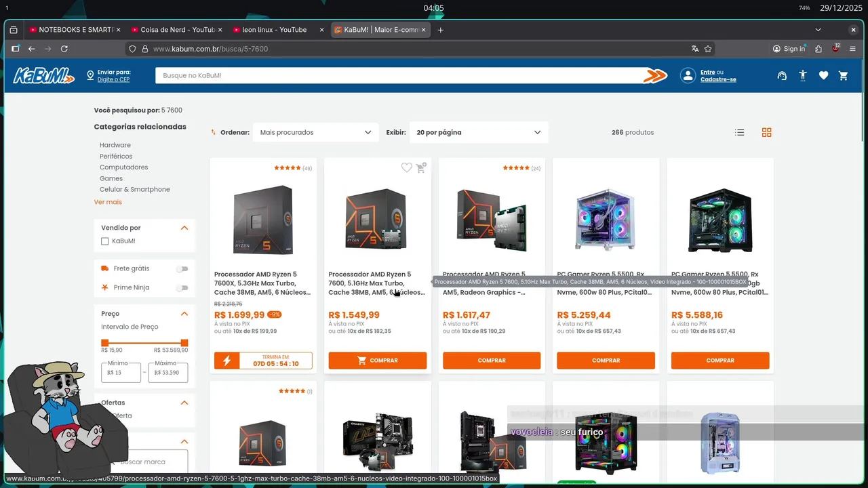The image size is (868, 488).
Task: Open the browser tab list chevron
Action: pos(818,30)
